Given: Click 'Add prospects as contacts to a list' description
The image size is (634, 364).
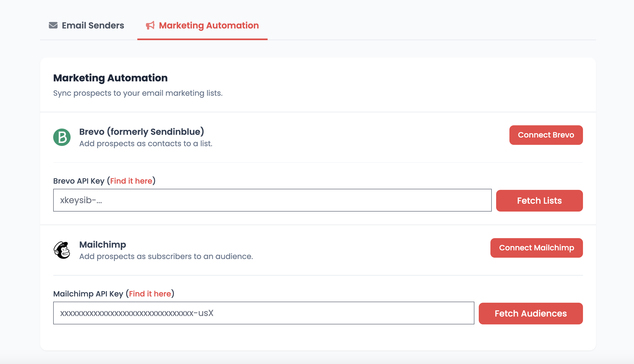Looking at the screenshot, I should point(145,143).
